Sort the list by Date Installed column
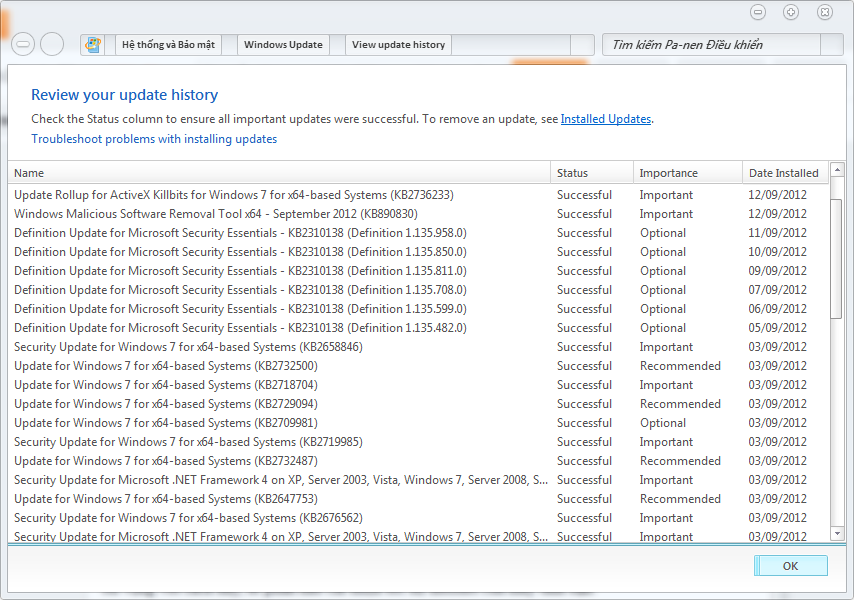854x600 pixels. 783,173
